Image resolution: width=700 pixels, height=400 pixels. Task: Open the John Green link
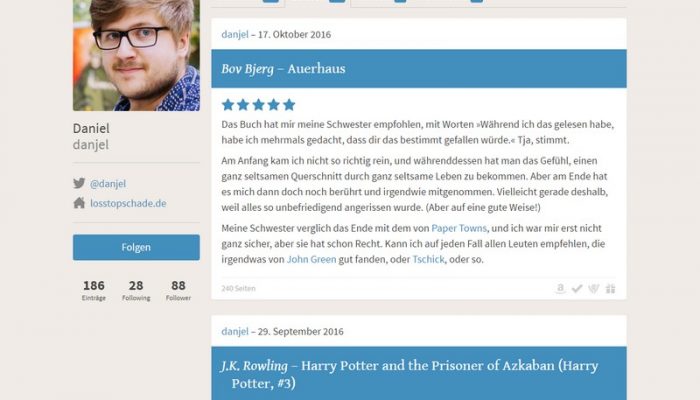tap(311, 259)
